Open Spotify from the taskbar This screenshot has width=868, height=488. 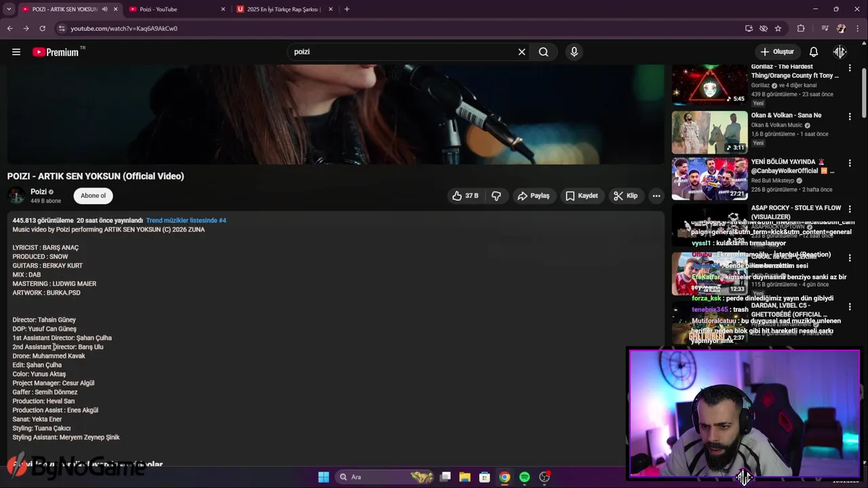pyautogui.click(x=525, y=477)
